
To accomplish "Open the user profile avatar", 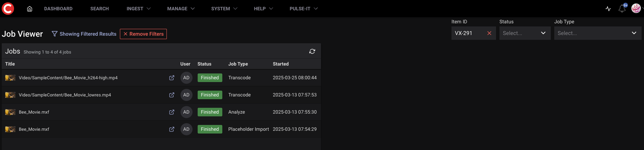I will click(636, 9).
